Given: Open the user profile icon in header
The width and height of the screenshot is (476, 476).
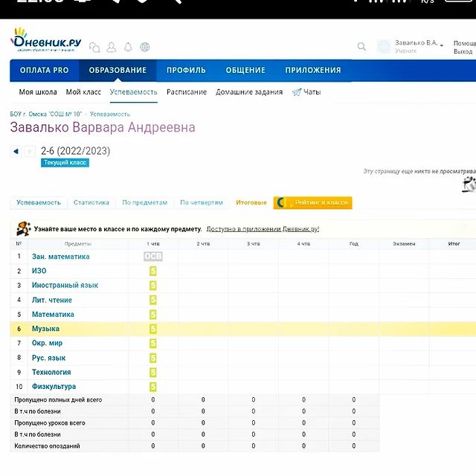Looking at the screenshot, I should 112,47.
